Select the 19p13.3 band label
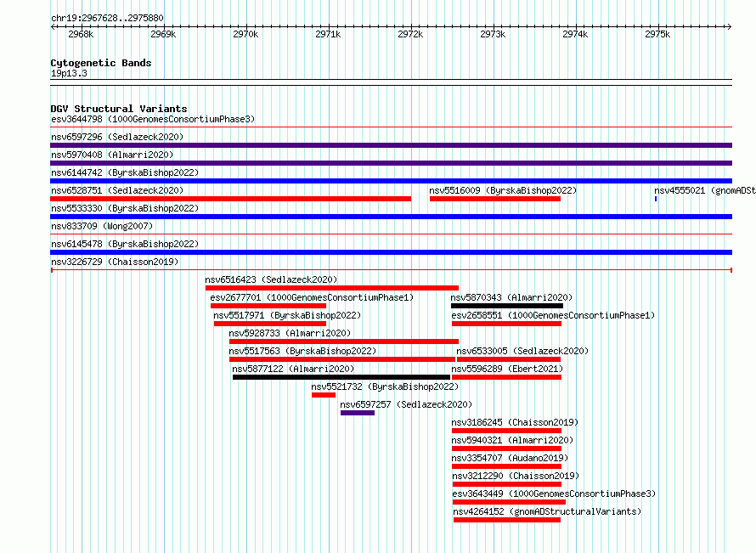This screenshot has width=756, height=553. [69, 73]
